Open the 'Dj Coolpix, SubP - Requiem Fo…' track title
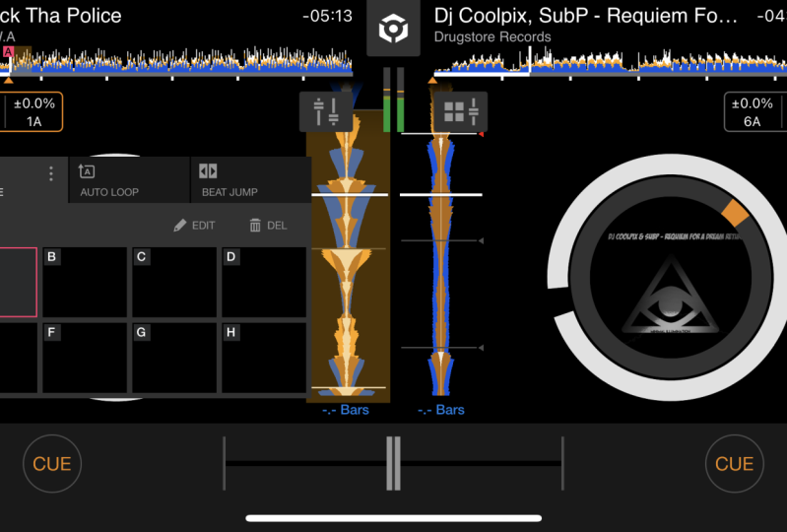 (x=586, y=16)
